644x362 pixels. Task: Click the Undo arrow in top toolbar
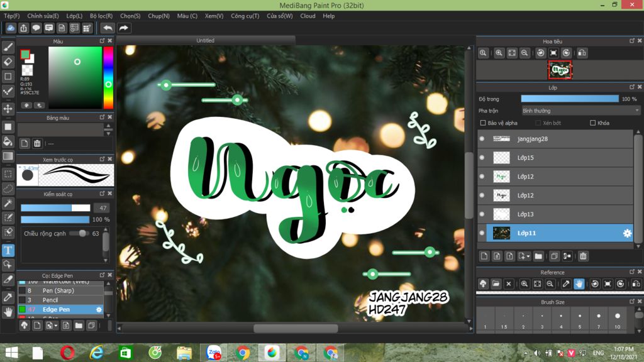point(108,28)
